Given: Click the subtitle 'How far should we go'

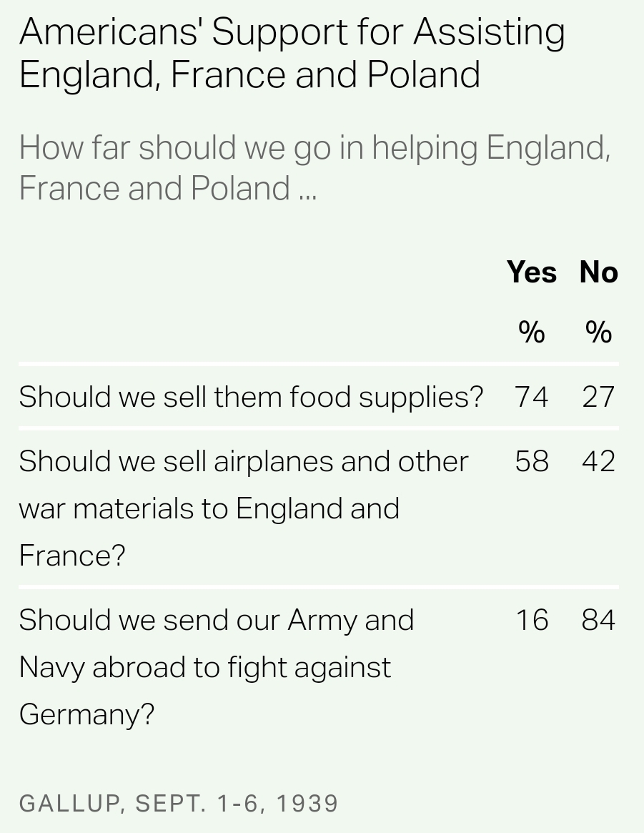Looking at the screenshot, I should 314,167.
